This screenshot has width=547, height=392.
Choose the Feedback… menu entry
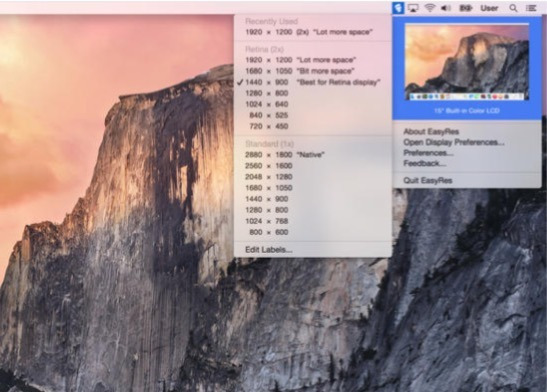pos(425,163)
